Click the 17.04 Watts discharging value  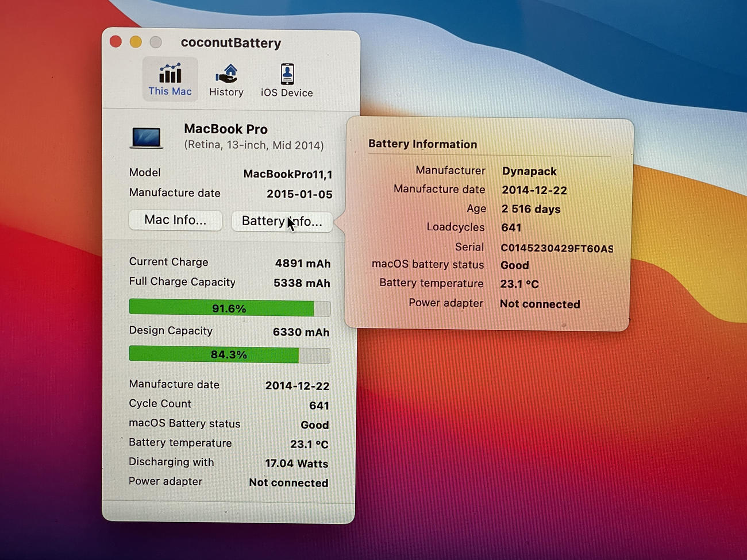297,464
